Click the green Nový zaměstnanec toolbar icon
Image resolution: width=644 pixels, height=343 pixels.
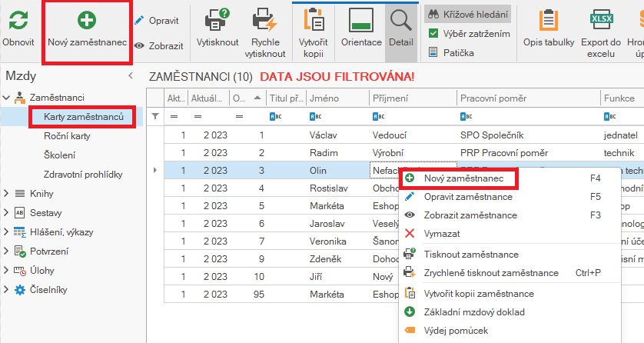click(87, 20)
